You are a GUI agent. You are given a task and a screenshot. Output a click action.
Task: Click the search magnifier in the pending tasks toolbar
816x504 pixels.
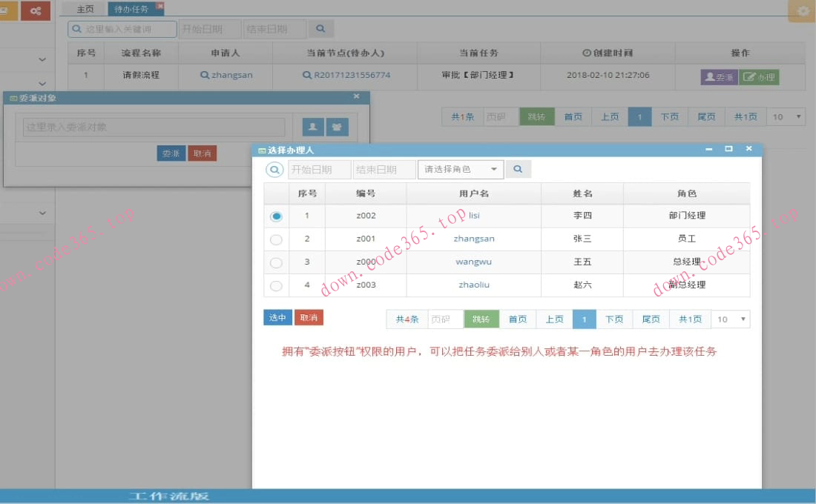click(x=321, y=28)
